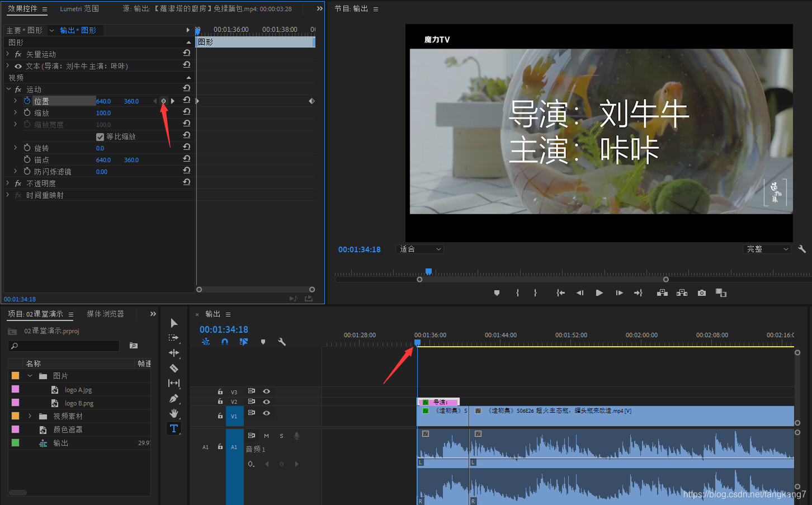
Task: Toggle Scale stopwatch animation
Action: [x=27, y=112]
